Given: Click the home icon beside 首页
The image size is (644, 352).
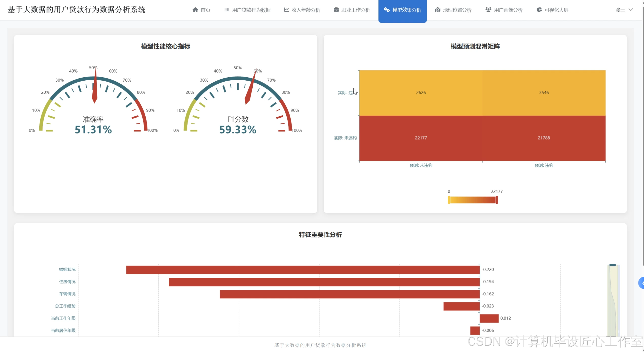Looking at the screenshot, I should coord(195,10).
